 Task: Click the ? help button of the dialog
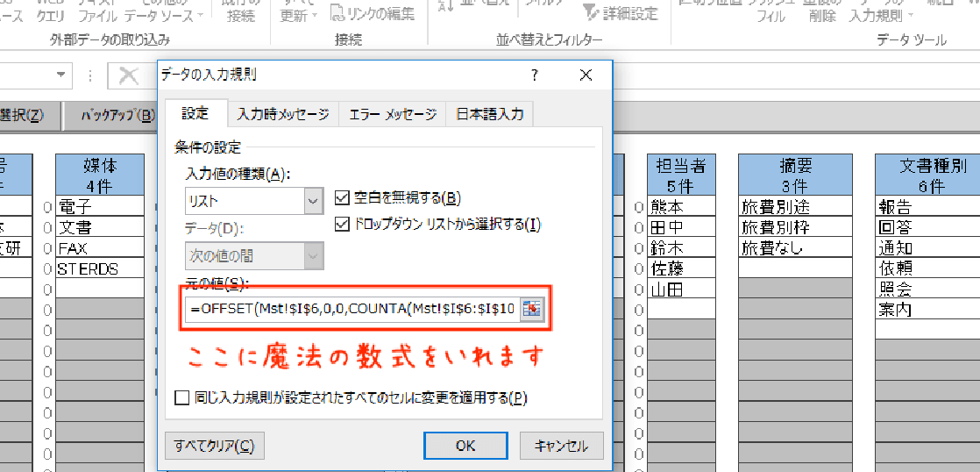point(534,75)
